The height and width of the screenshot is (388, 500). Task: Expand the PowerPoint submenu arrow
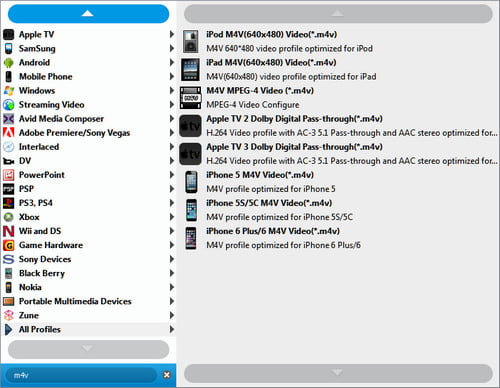172,175
